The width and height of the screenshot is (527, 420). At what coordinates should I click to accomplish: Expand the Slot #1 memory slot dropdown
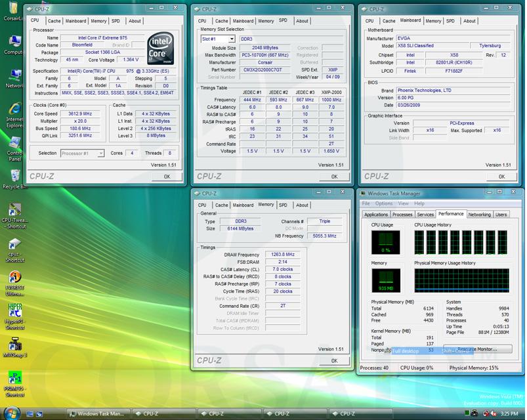(217, 39)
